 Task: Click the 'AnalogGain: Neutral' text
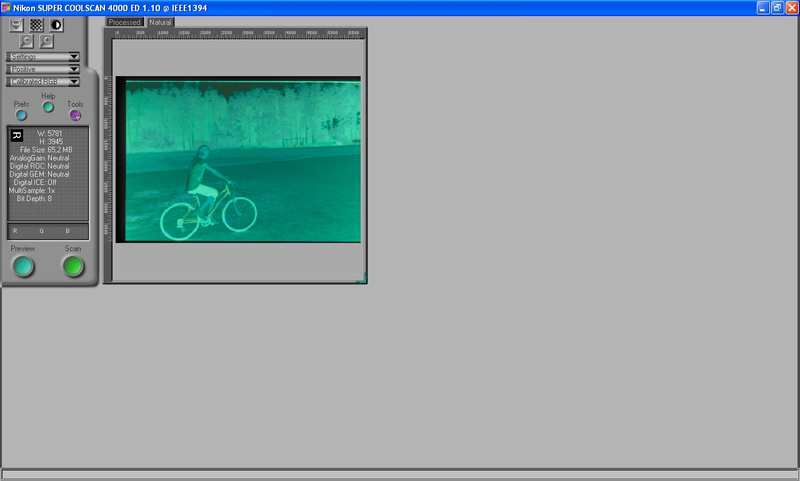point(39,158)
